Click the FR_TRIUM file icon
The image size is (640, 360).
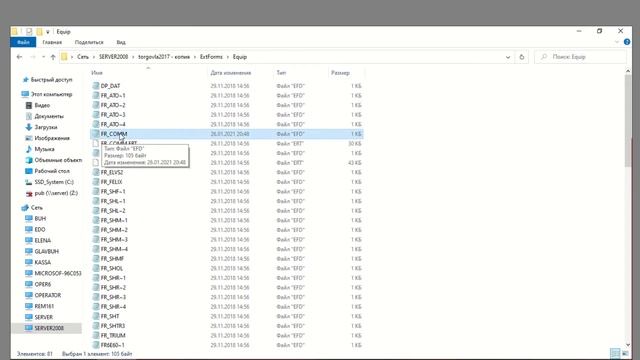96,336
